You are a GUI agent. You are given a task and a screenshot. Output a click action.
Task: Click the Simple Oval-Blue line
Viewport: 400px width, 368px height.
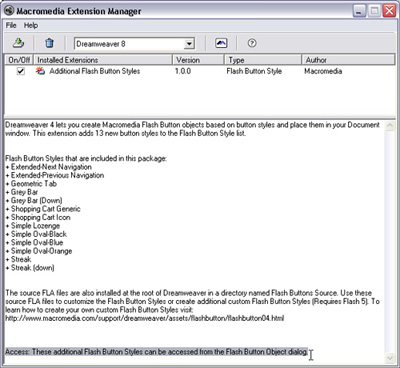(x=34, y=242)
